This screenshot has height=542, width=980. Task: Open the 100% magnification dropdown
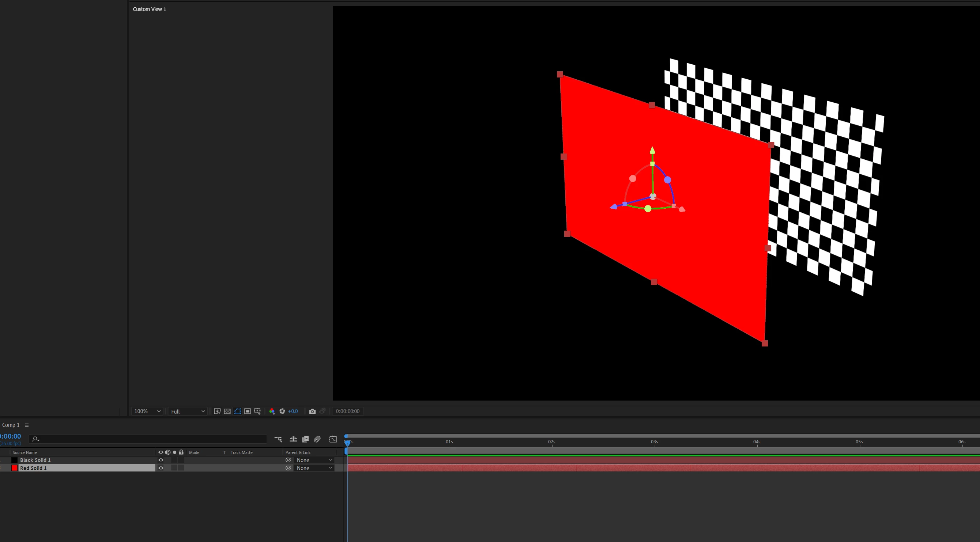(147, 411)
